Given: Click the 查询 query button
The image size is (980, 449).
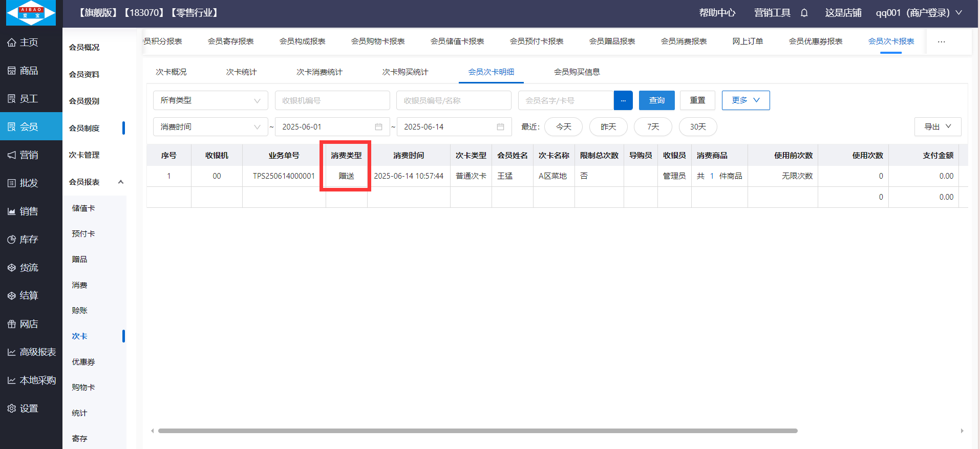Looking at the screenshot, I should coord(656,100).
